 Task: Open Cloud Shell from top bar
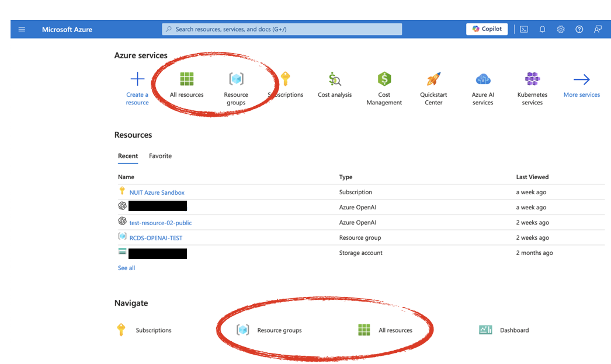point(524,29)
